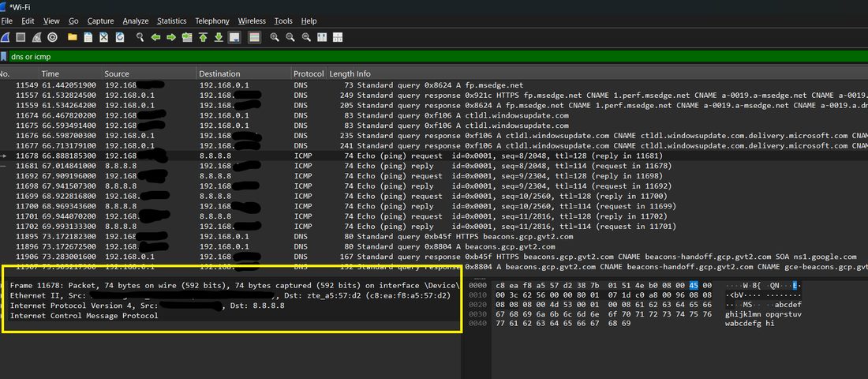Sort by Protocol column header
This screenshot has width=868, height=379.
coord(309,73)
